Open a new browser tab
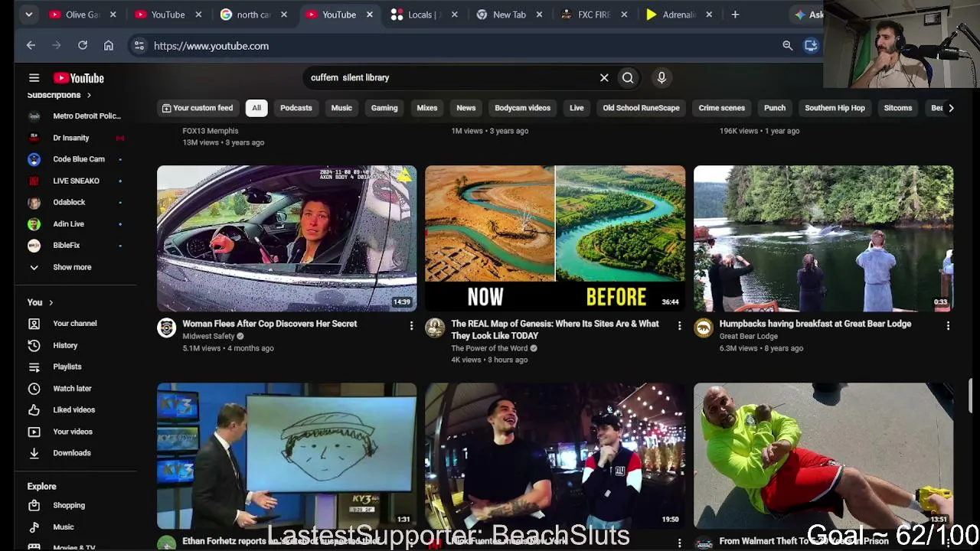The width and height of the screenshot is (980, 551). [x=735, y=15]
